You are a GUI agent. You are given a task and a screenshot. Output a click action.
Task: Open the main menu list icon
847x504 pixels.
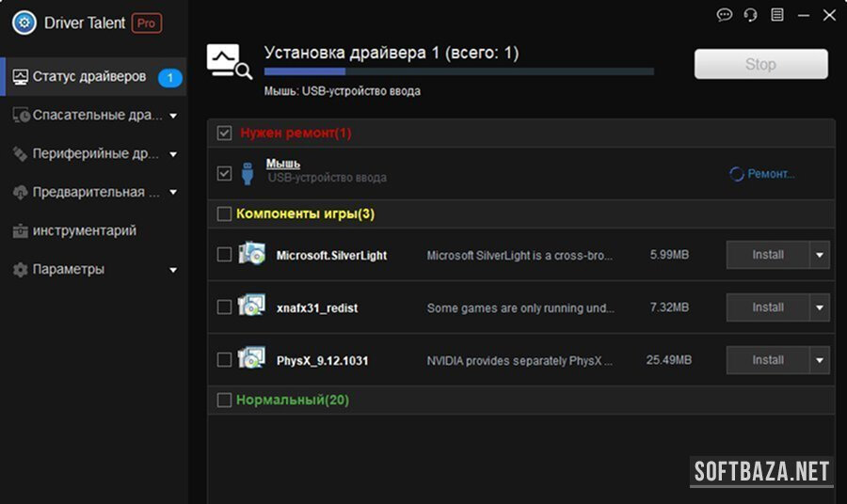[776, 14]
